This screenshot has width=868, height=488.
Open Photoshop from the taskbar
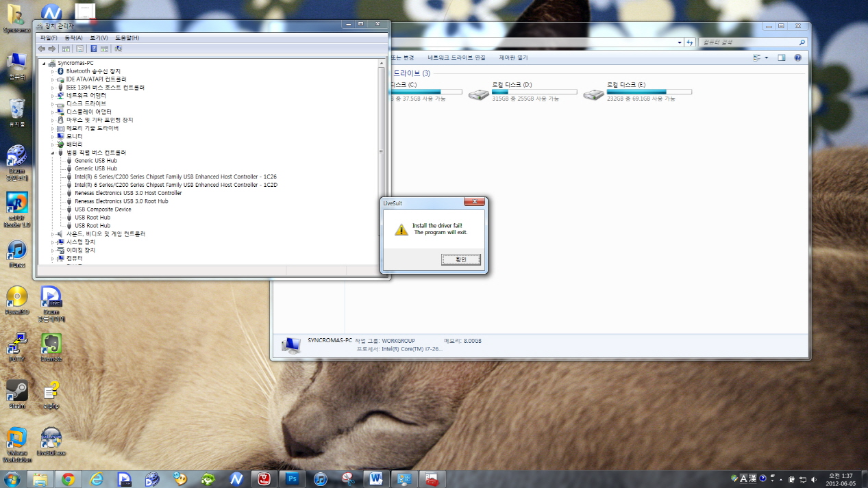(293, 479)
